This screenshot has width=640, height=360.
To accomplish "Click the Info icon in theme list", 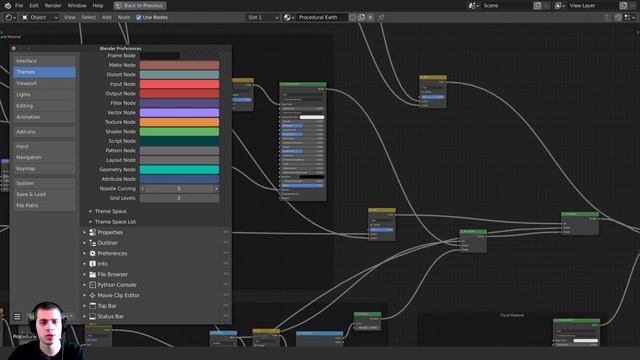I will click(x=93, y=264).
